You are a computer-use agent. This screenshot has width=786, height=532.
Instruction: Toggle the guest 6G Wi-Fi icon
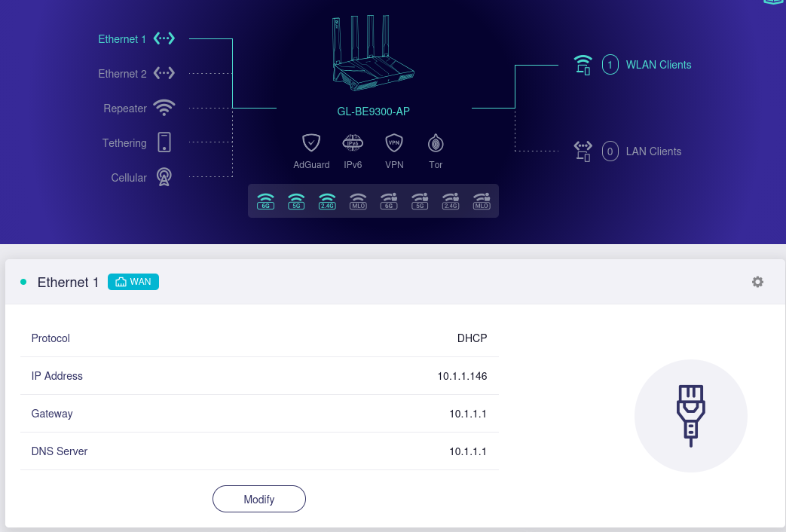click(389, 201)
